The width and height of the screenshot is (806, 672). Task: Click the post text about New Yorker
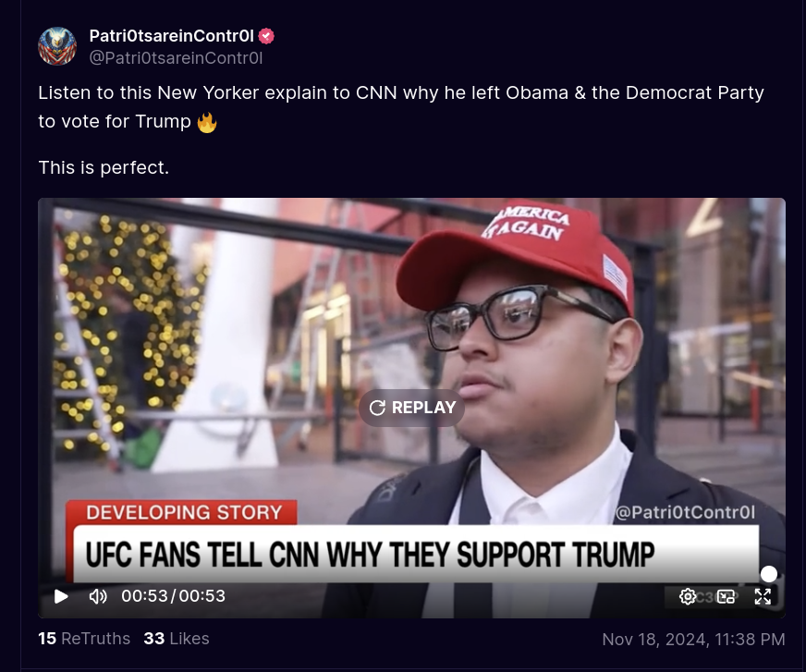click(x=401, y=107)
